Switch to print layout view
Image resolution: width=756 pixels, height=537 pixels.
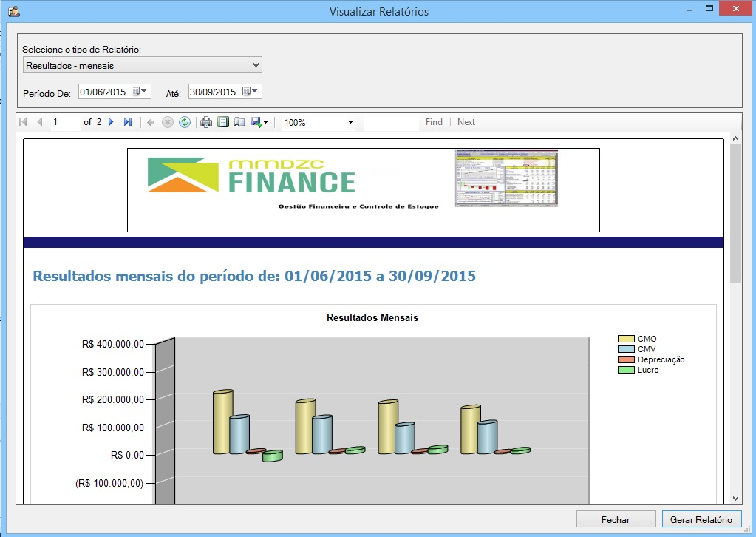pyautogui.click(x=222, y=122)
